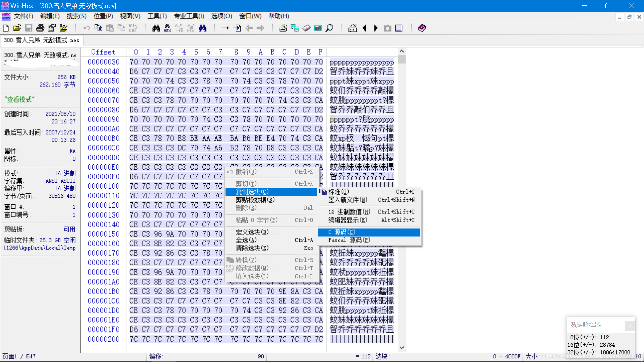Open the 工具(T) menu
Viewport: 644px width, 362px height.
click(157, 16)
